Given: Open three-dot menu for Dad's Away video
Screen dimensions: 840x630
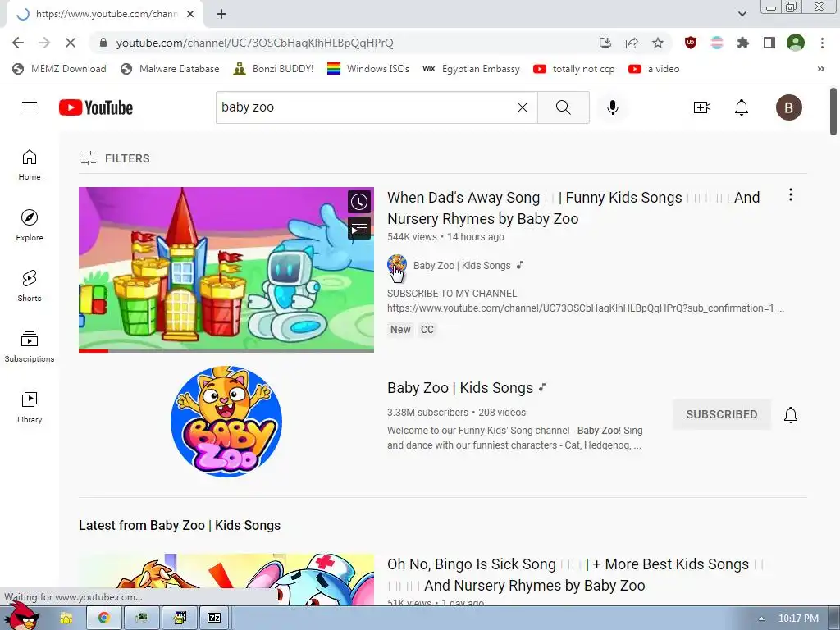Looking at the screenshot, I should [x=790, y=195].
